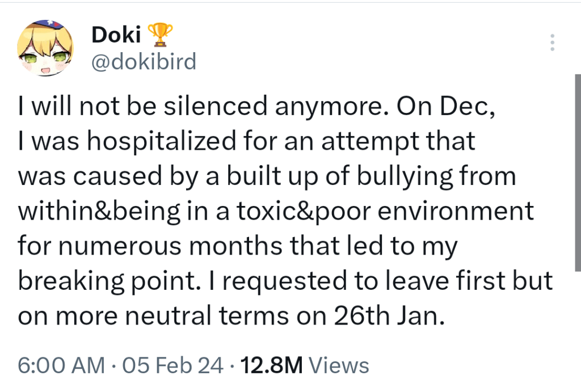Open Doki's profile via display name
Screen dimensions: 581x392
point(116,33)
